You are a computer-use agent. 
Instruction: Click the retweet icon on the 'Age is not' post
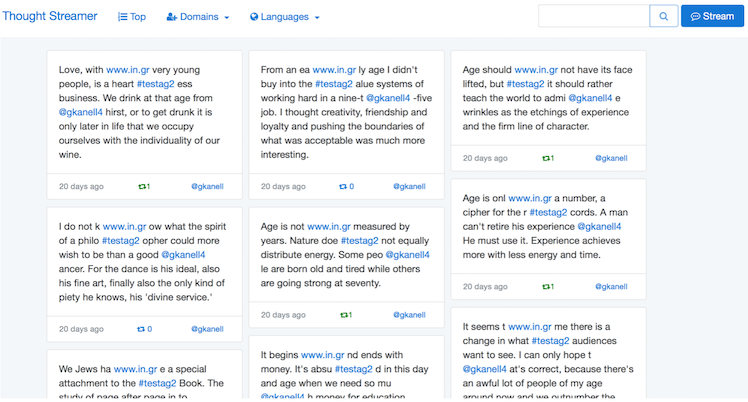(x=344, y=315)
